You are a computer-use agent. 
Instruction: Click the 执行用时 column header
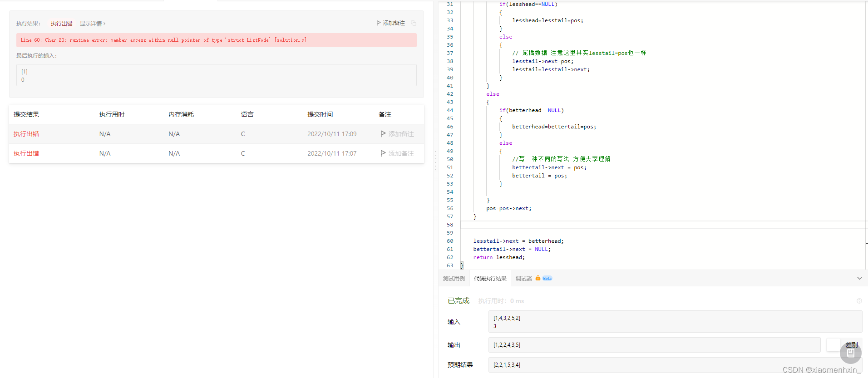[112, 114]
